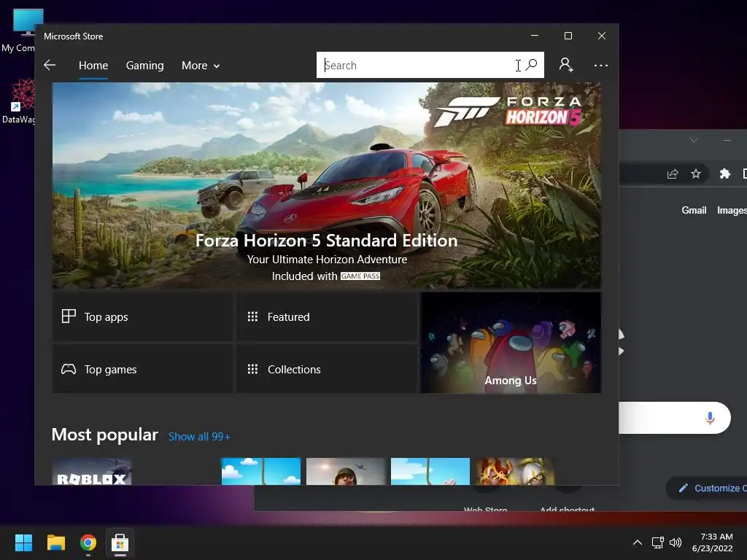The image size is (747, 560).
Task: Click the Google voice search microphone
Action: [710, 418]
